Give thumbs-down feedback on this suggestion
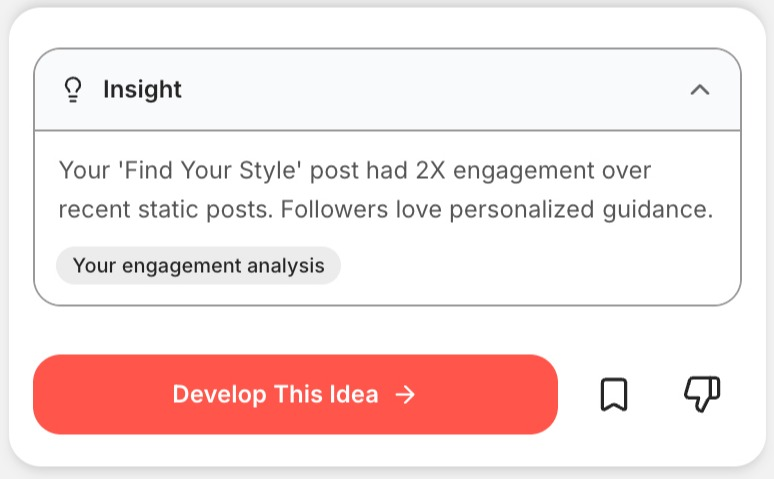 coord(702,394)
